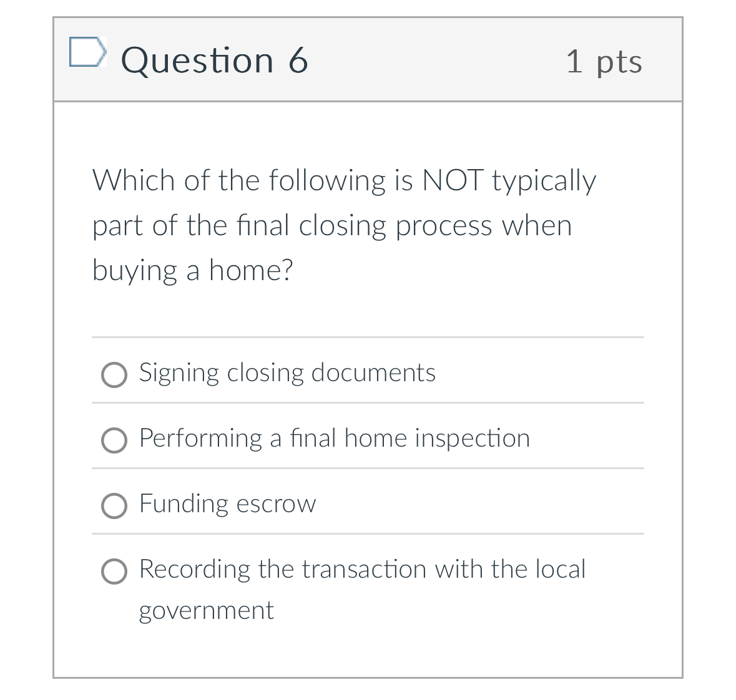This screenshot has width=736, height=700.
Task: Click the Question 6 header text
Action: pyautogui.click(x=213, y=60)
